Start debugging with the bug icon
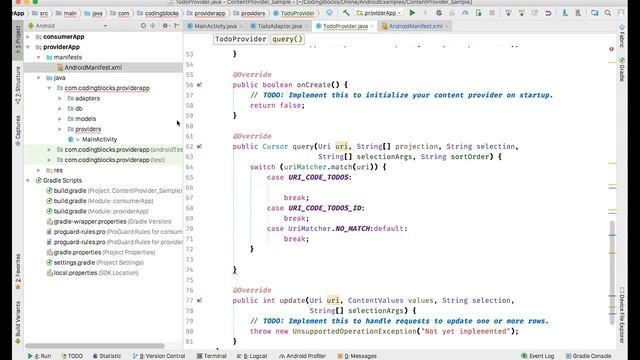Screen dimensions: 640x360 click(x=439, y=13)
